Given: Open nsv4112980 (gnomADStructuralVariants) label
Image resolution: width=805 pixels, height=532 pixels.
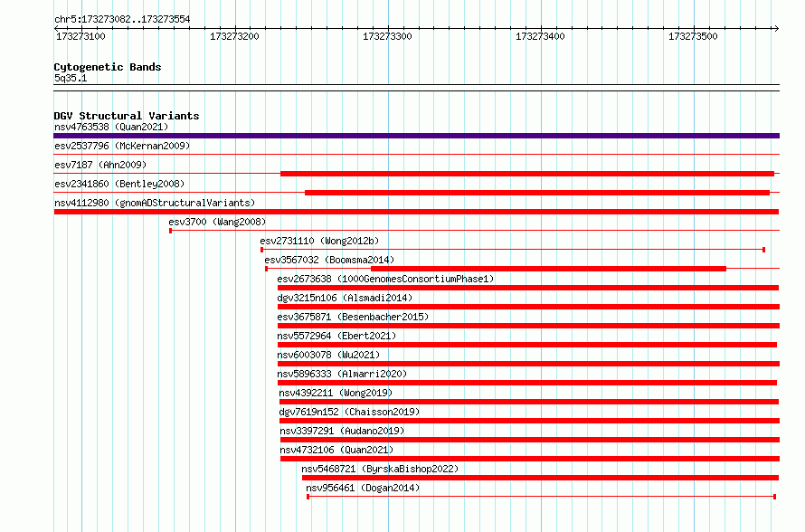Looking at the screenshot, I should [155, 203].
